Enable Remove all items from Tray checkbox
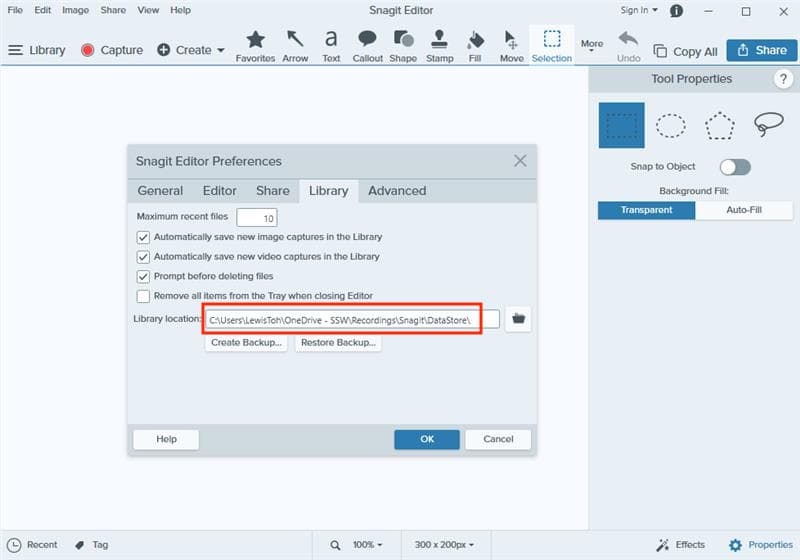The image size is (800, 560). pos(143,296)
